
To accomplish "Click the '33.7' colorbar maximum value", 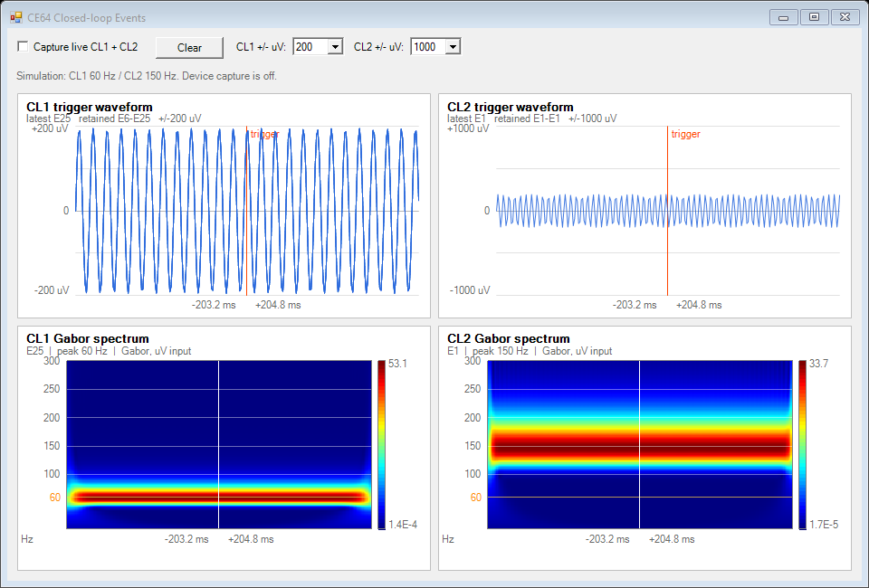I will [818, 364].
